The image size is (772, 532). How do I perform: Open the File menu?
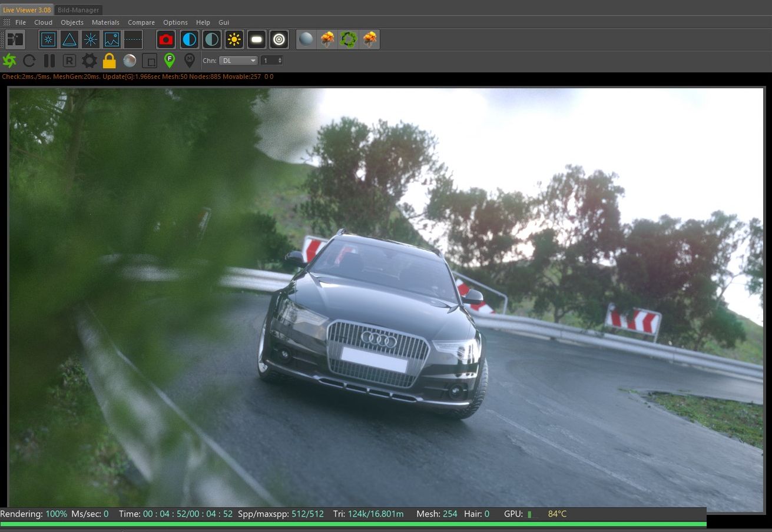21,22
